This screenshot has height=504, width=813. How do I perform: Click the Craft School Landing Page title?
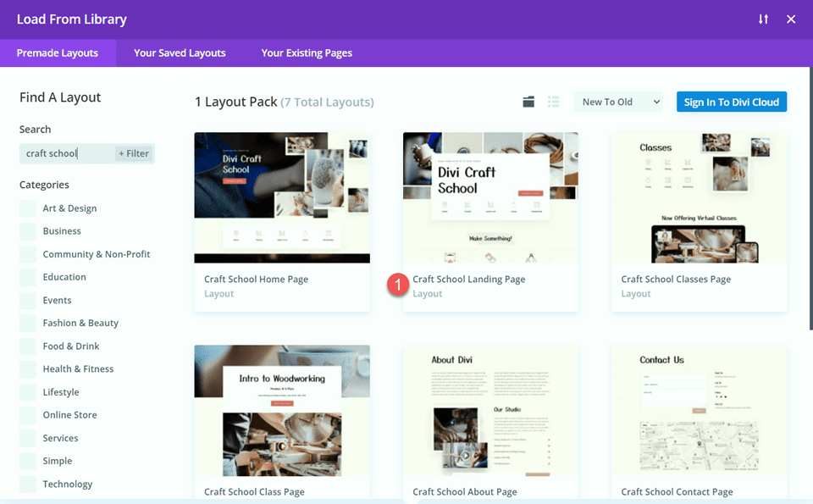pos(468,279)
